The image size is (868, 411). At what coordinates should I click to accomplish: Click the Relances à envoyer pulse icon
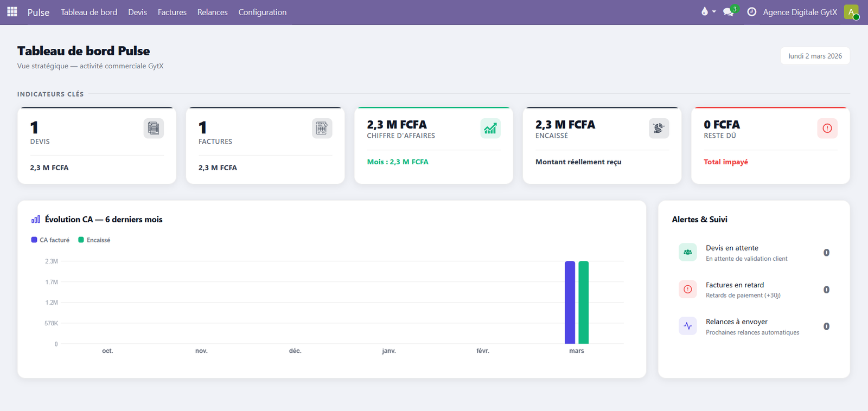(687, 326)
